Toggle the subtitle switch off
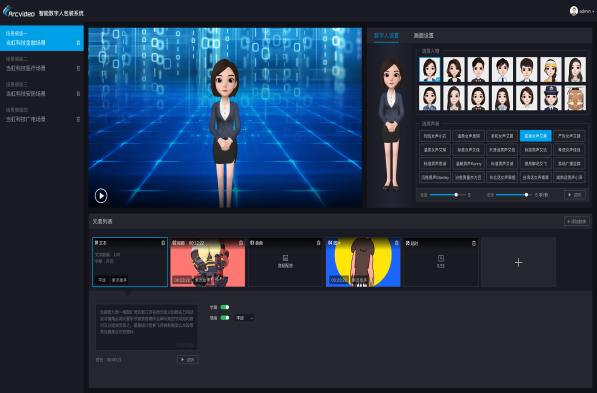597x393 pixels. (225, 307)
